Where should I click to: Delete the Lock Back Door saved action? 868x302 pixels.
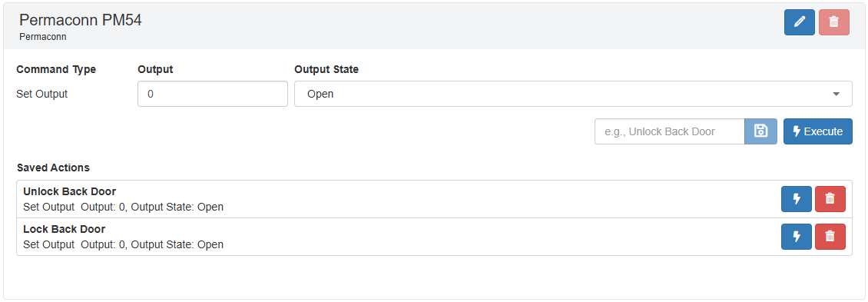point(830,237)
